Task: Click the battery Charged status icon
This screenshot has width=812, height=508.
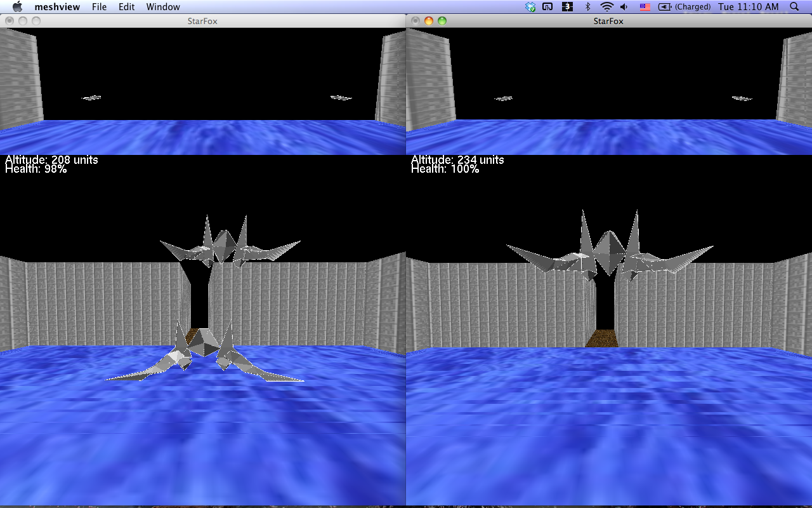Action: [684, 7]
